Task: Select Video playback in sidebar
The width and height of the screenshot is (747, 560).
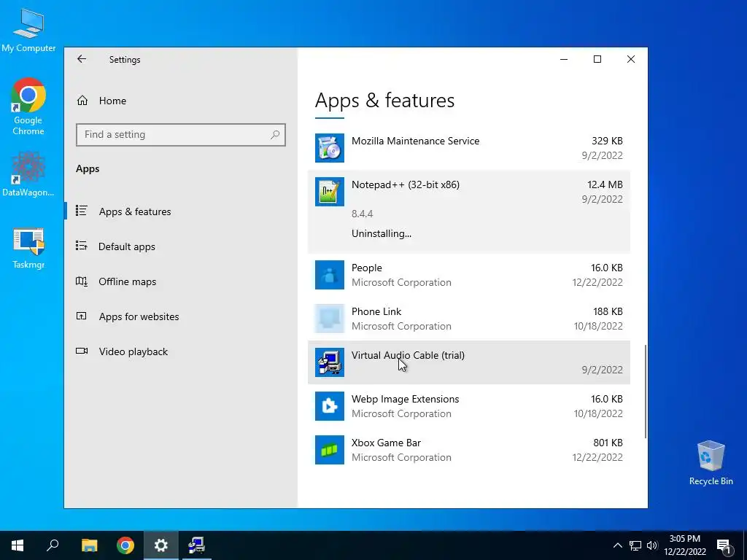Action: click(x=133, y=351)
